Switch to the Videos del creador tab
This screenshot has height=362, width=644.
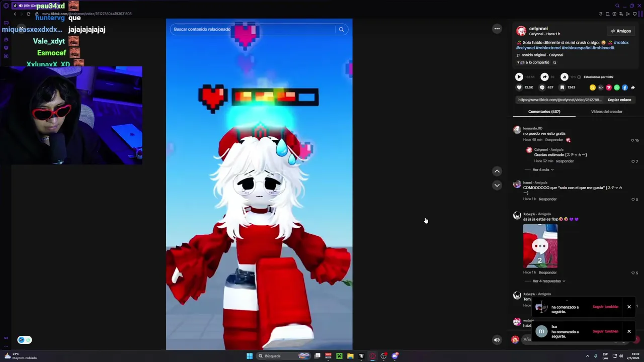(x=606, y=112)
